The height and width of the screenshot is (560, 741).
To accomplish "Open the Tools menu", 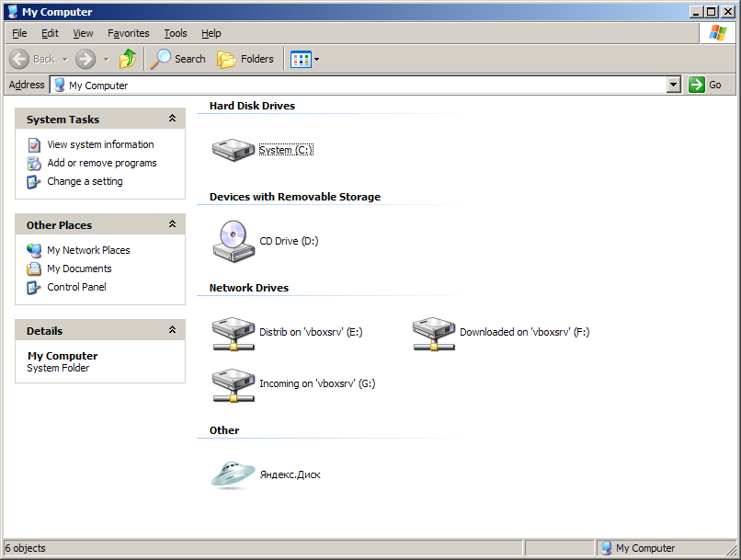I will tap(176, 33).
